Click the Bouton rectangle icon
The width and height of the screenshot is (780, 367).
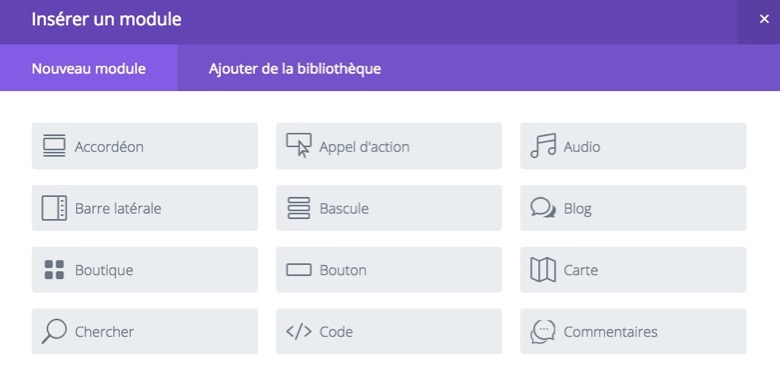coord(298,270)
